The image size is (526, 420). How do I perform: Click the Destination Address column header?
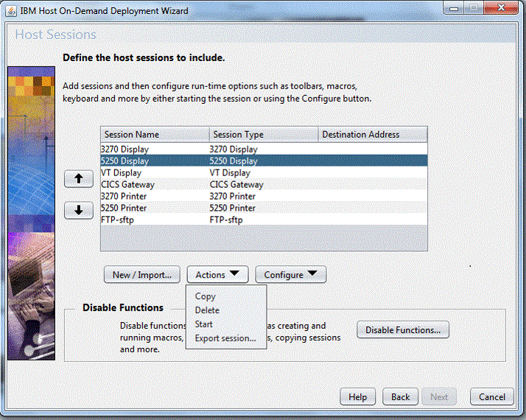(x=373, y=135)
